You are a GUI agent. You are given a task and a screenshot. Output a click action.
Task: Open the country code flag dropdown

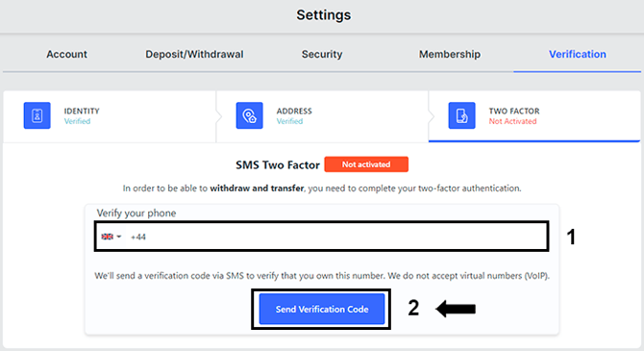111,237
